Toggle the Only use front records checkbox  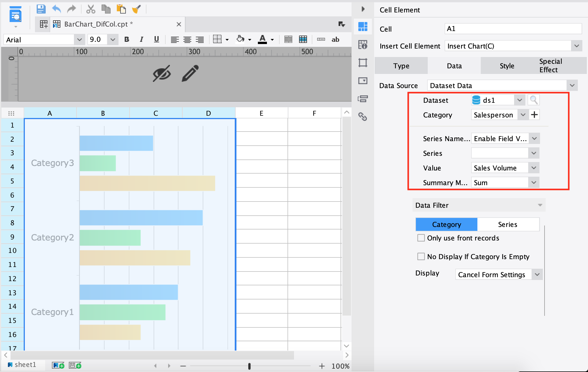(x=421, y=238)
